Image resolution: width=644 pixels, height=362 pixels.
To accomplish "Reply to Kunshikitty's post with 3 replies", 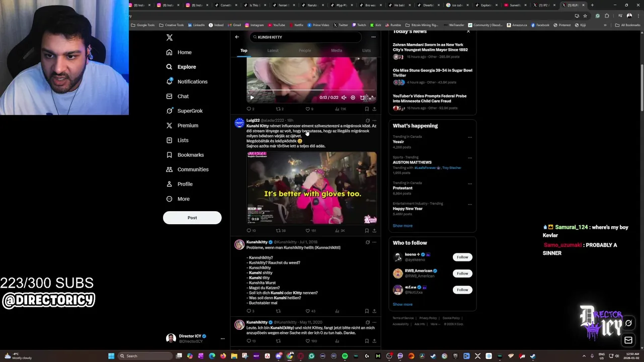I will pos(250,311).
